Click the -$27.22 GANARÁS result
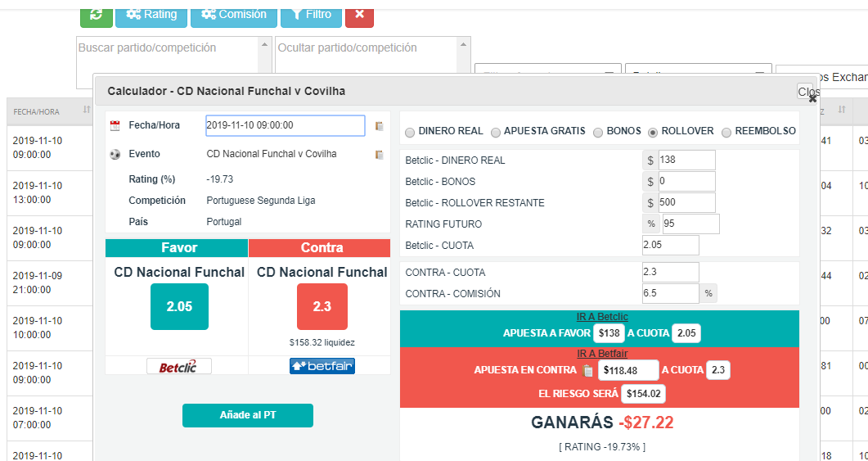This screenshot has width=868, height=461. pyautogui.click(x=646, y=423)
